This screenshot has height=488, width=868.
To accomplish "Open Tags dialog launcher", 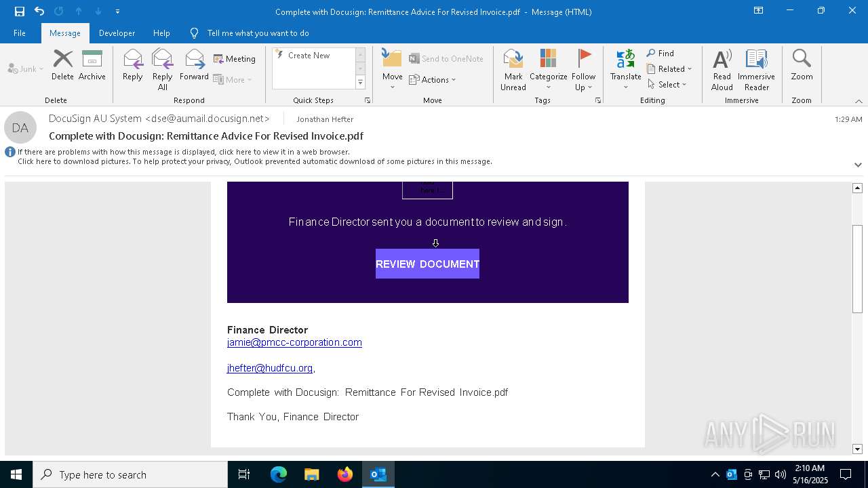I will click(598, 100).
